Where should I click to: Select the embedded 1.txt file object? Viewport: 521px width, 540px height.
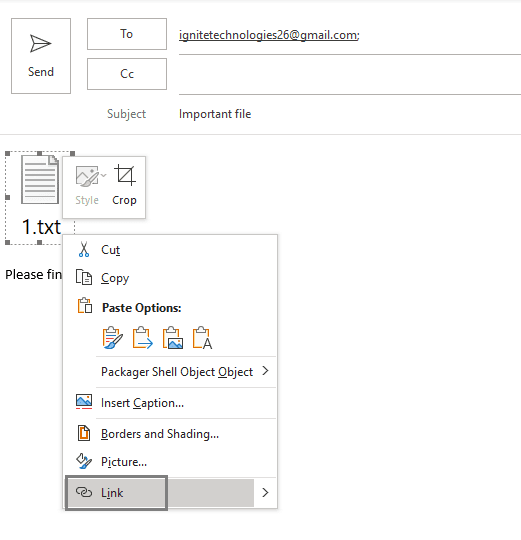40,197
